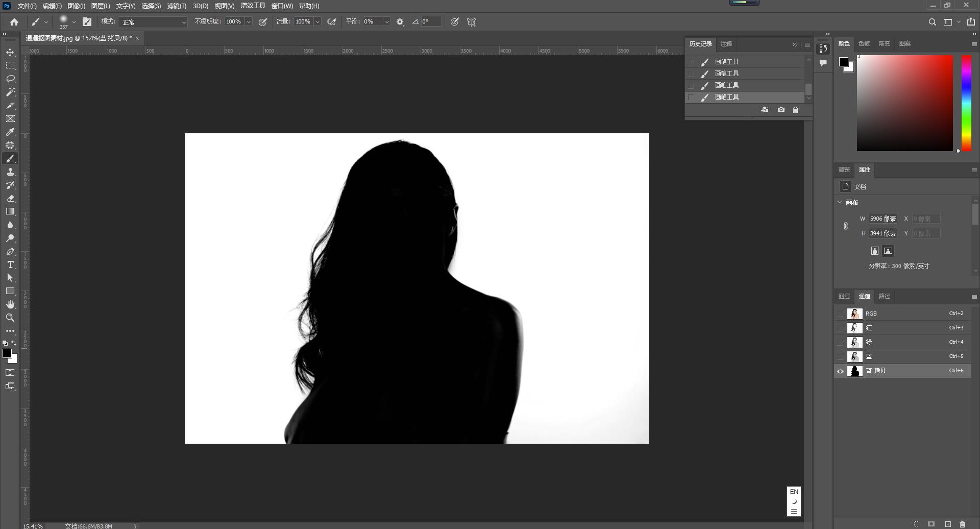Select the Zoom tool in toolbar
980x529 pixels.
10,318
